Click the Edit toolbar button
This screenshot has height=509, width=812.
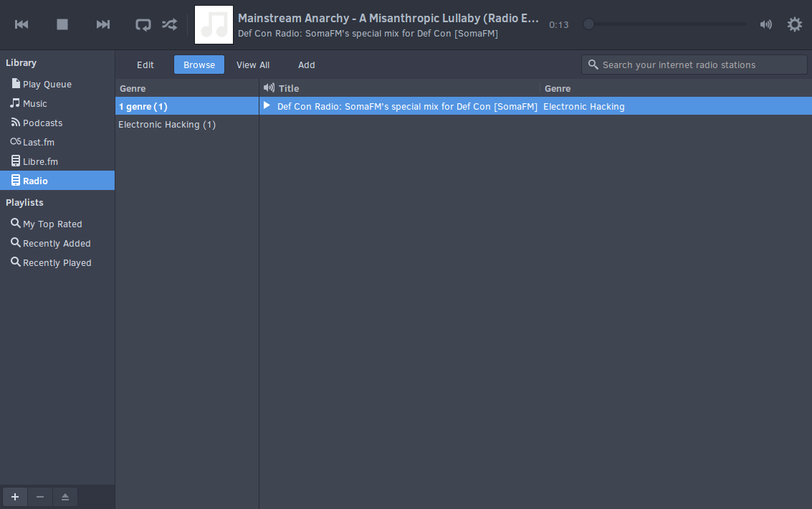[x=145, y=65]
